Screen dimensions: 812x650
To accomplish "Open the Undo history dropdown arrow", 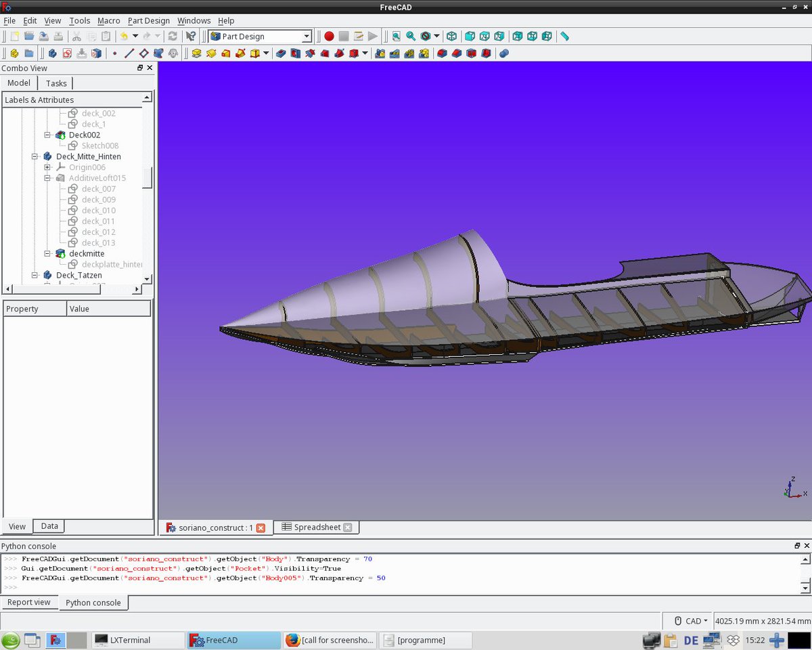I will tap(135, 36).
